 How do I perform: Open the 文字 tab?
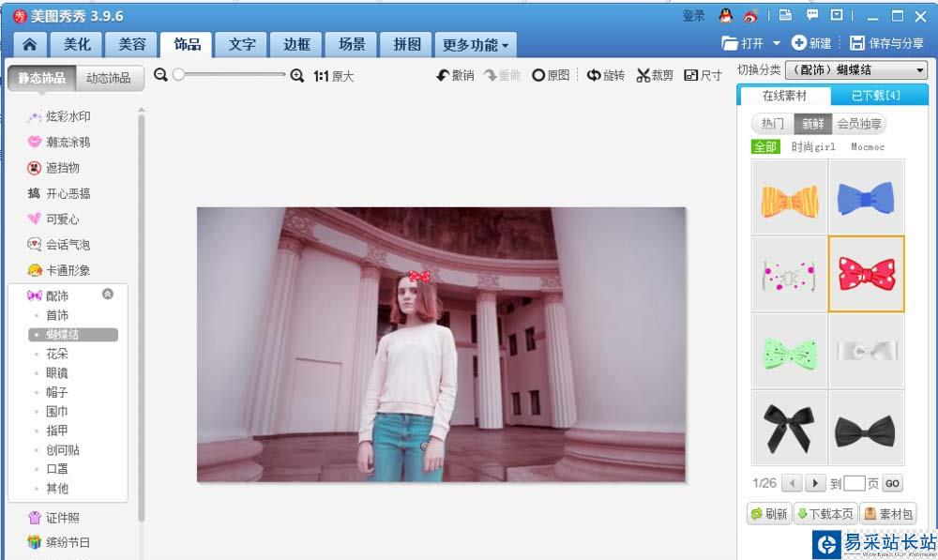point(242,44)
